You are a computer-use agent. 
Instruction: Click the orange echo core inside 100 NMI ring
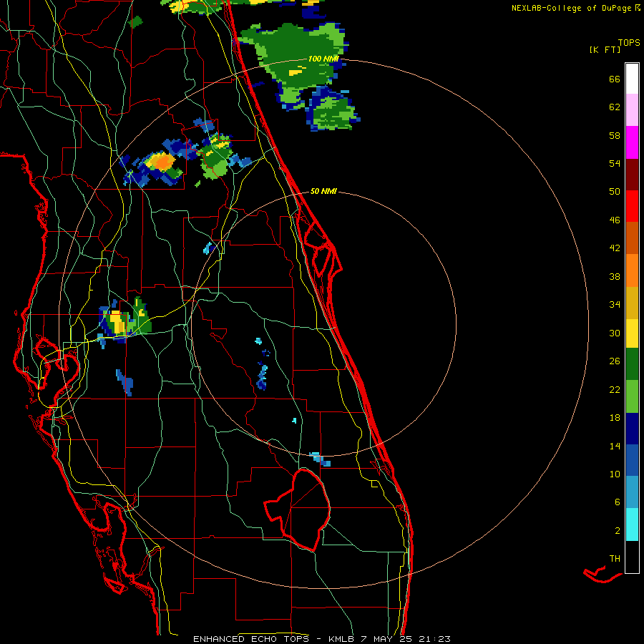(x=164, y=162)
